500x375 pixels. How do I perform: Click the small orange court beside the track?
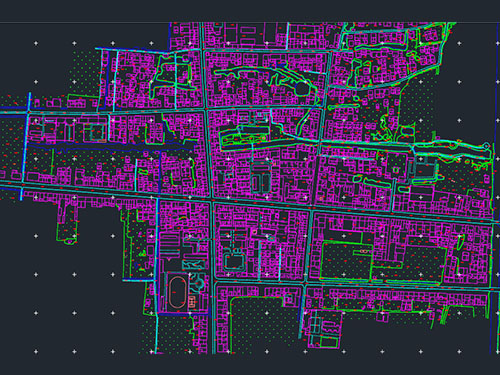pos(192,301)
